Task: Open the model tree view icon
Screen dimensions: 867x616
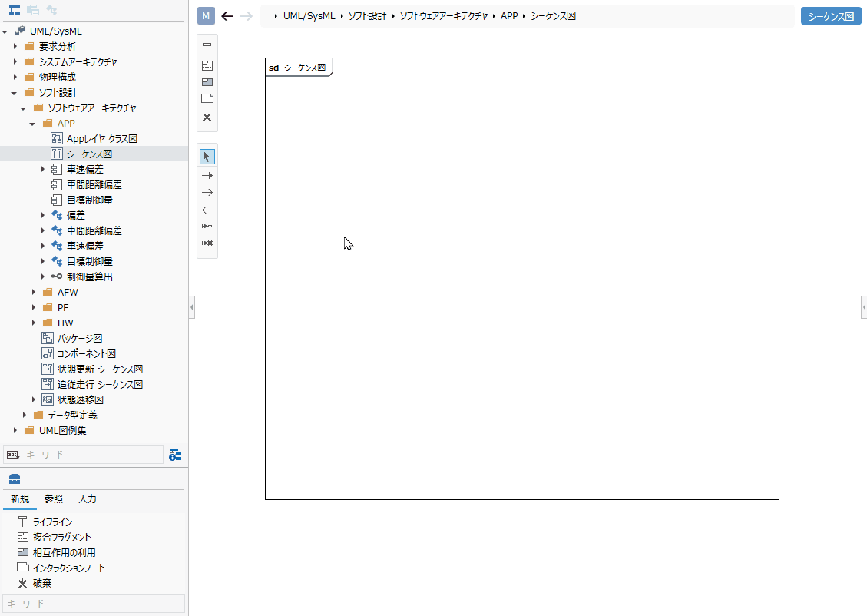Action: coord(15,10)
